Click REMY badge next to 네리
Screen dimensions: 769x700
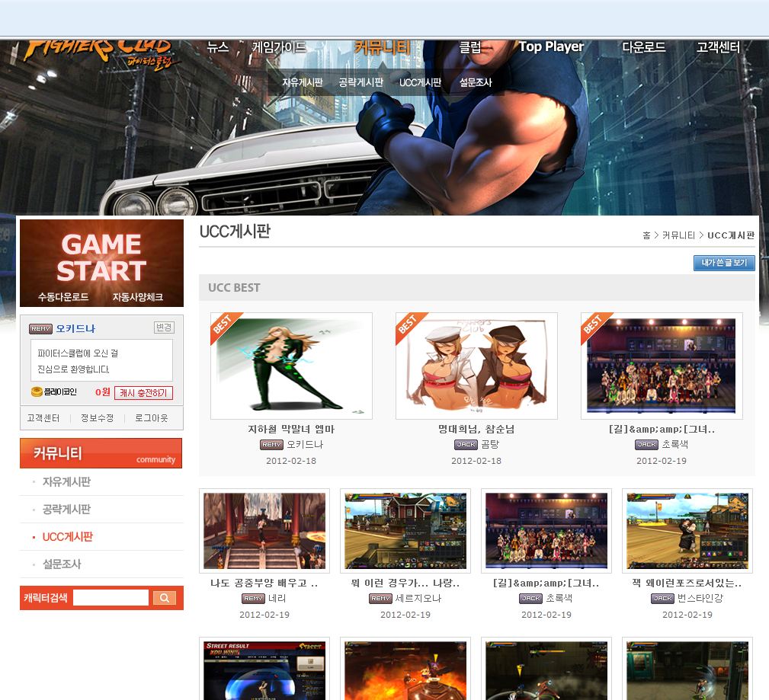(x=253, y=599)
